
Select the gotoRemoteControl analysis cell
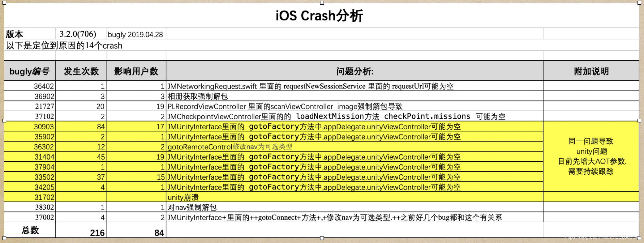pos(354,147)
